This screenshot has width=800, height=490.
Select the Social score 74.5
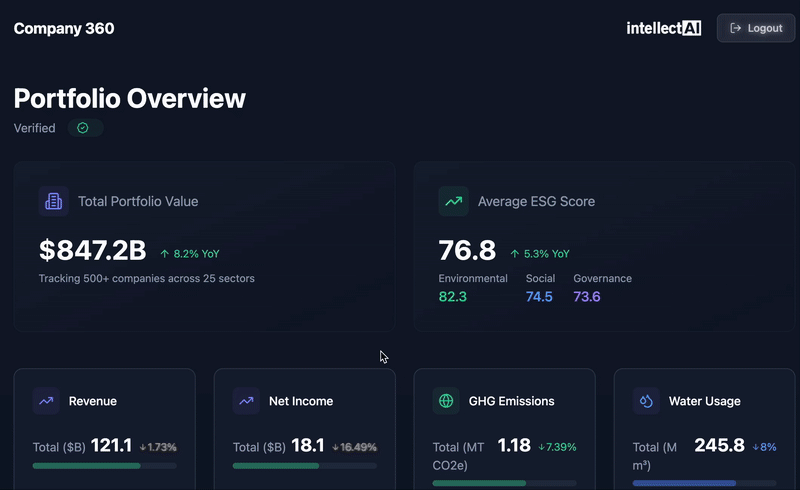click(x=539, y=297)
